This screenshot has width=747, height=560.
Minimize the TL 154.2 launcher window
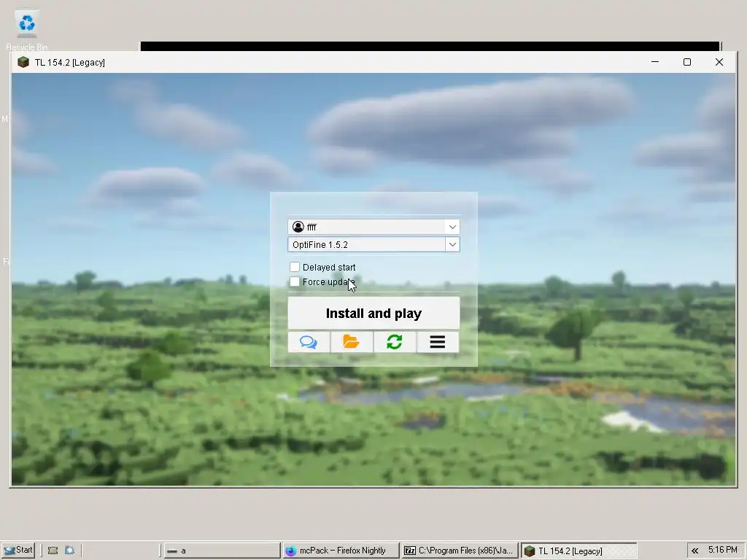(655, 62)
